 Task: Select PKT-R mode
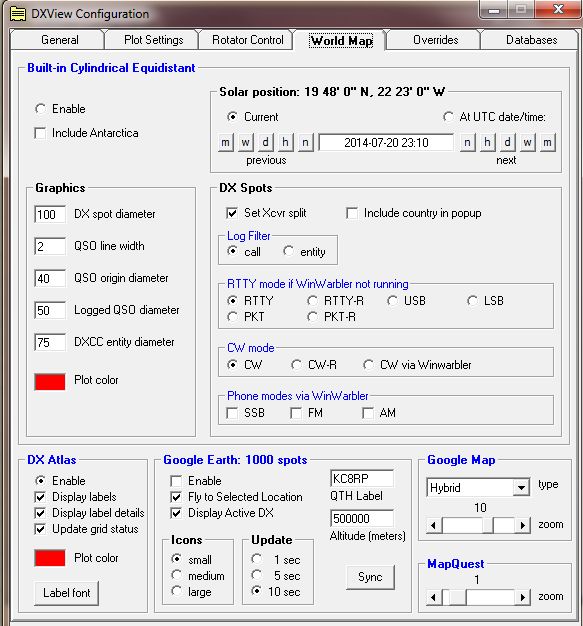[312, 317]
